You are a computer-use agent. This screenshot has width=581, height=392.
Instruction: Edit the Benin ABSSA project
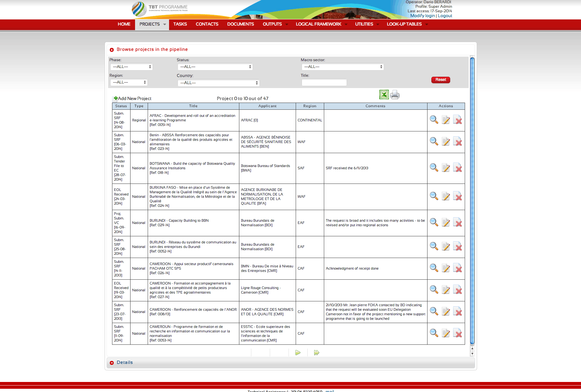pos(446,141)
